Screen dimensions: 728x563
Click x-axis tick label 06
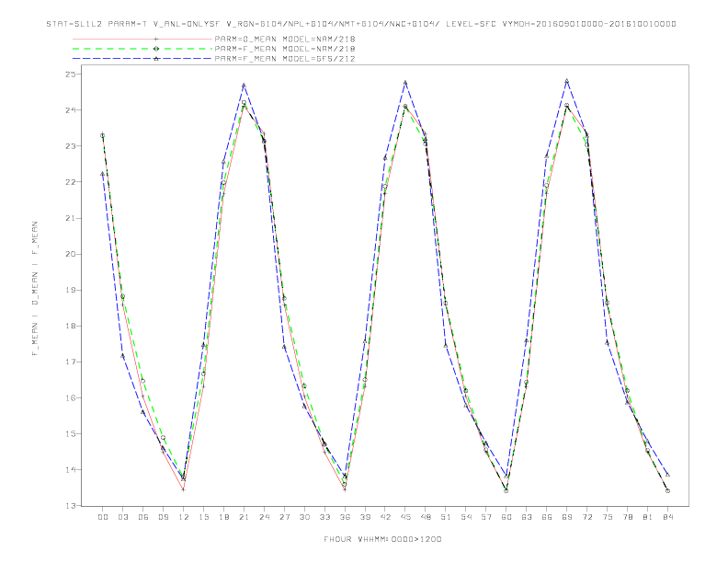point(143,517)
